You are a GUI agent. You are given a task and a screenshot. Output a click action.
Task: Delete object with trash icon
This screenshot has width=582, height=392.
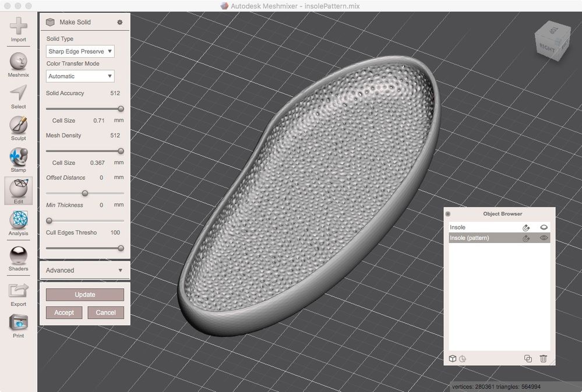click(544, 359)
